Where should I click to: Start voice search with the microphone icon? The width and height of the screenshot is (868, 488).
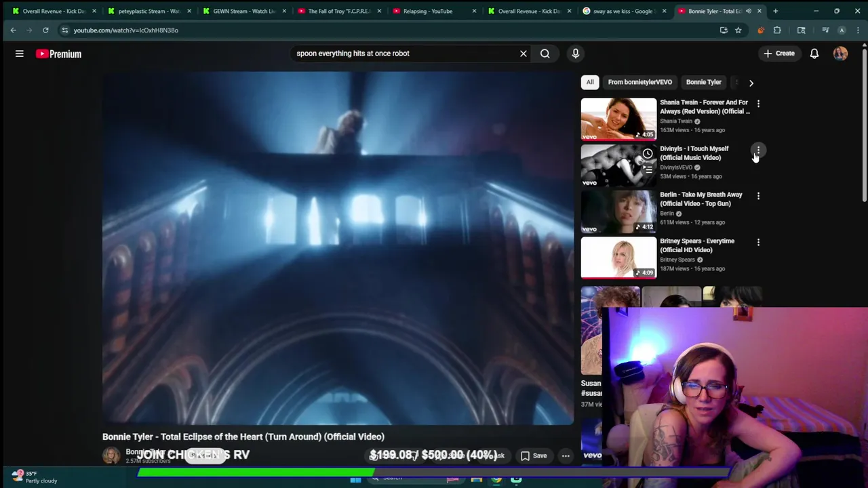click(576, 54)
